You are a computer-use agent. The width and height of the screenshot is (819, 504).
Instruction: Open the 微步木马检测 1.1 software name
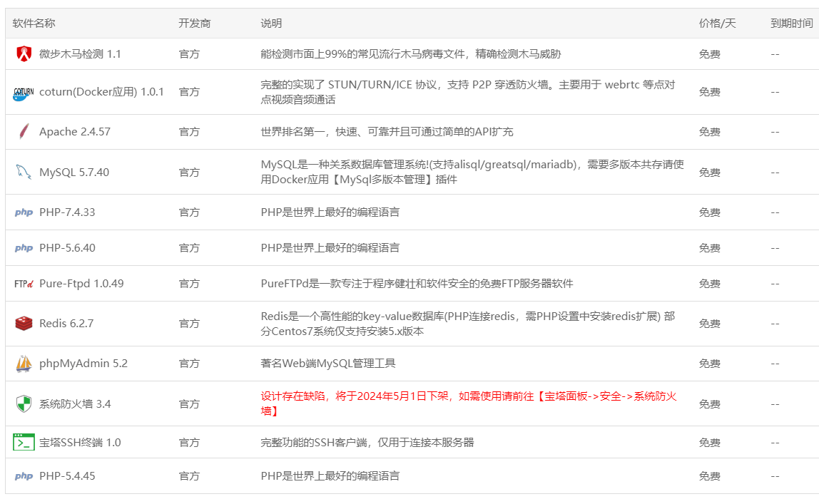click(x=80, y=53)
